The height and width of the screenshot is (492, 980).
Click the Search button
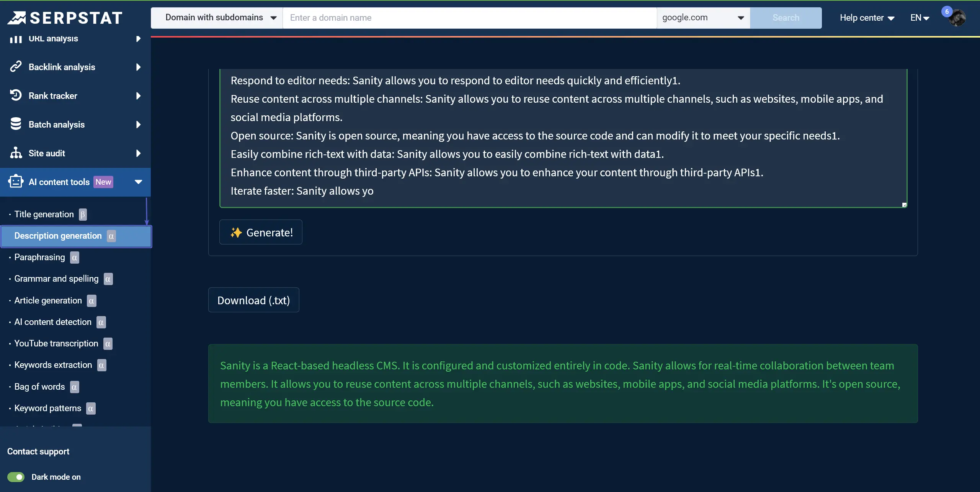coord(786,18)
